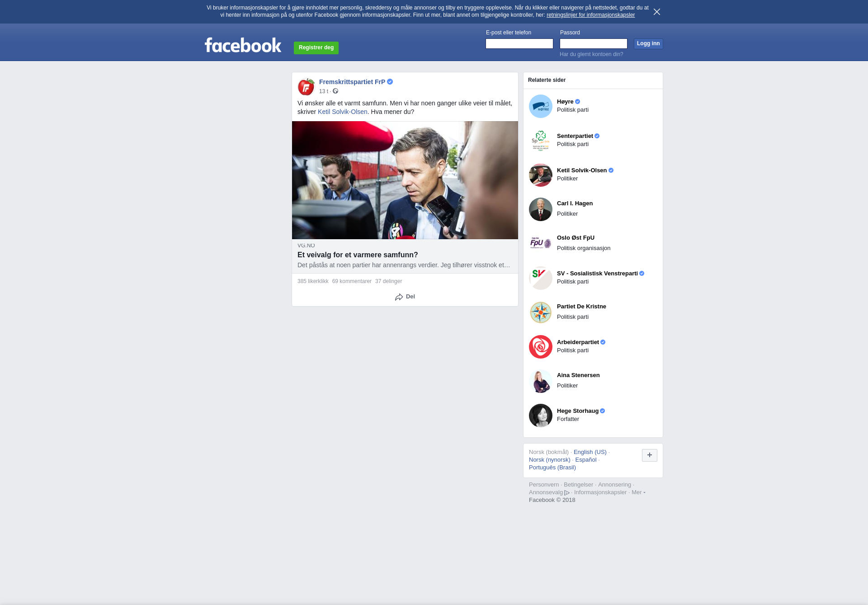
Task: Click the Del share arrow icon
Action: (399, 297)
